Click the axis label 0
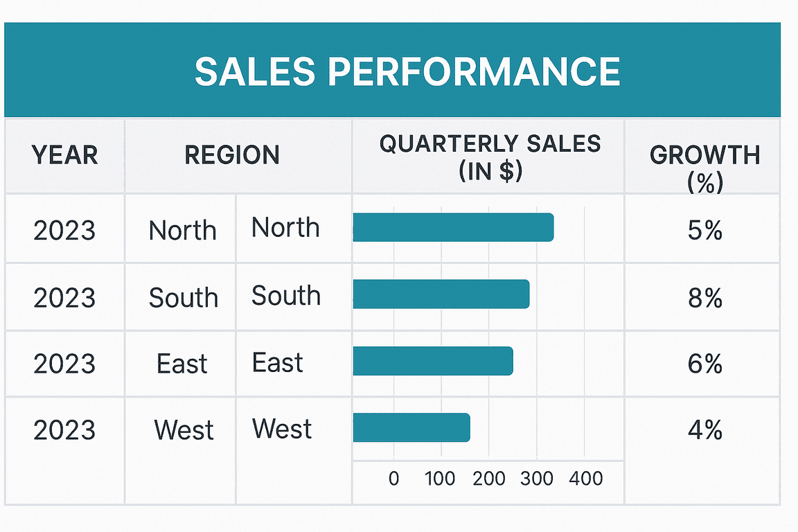The height and width of the screenshot is (532, 798). pos(393,479)
